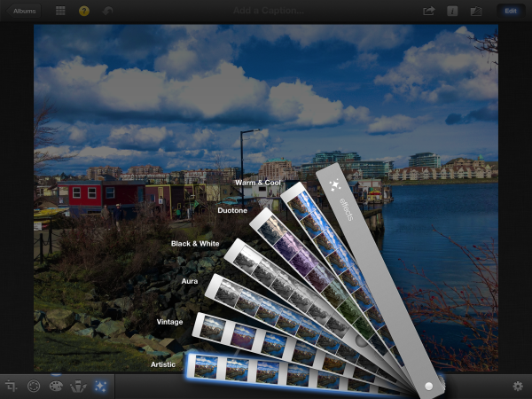532x399 pixels.
Task: Tap Add a Caption field
Action: point(269,11)
